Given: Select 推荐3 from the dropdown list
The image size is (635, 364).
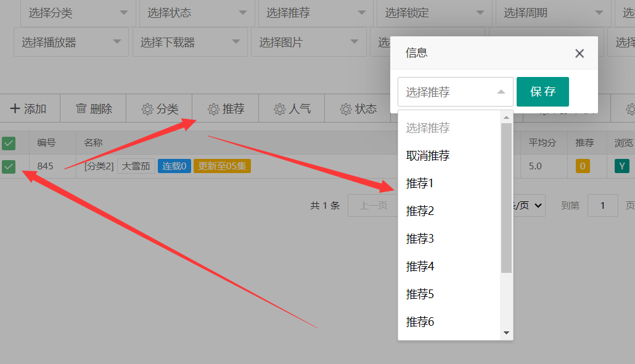Looking at the screenshot, I should pyautogui.click(x=449, y=238).
